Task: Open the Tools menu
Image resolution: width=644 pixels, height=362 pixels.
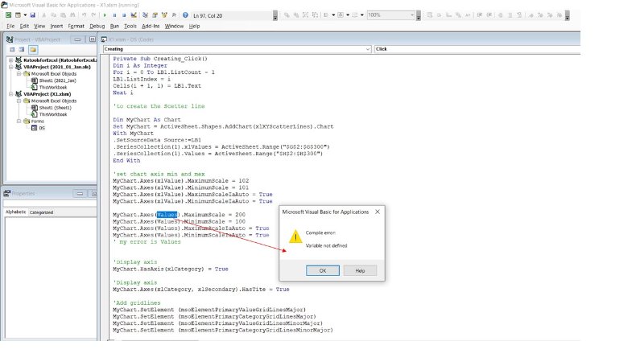Action: (x=130, y=26)
